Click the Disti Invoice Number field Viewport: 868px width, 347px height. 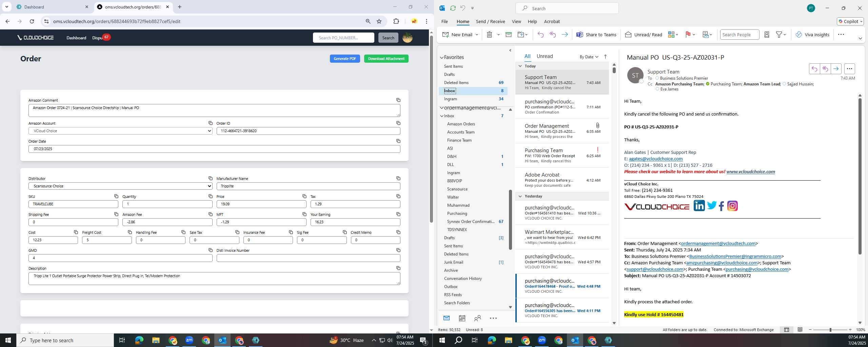(x=308, y=258)
